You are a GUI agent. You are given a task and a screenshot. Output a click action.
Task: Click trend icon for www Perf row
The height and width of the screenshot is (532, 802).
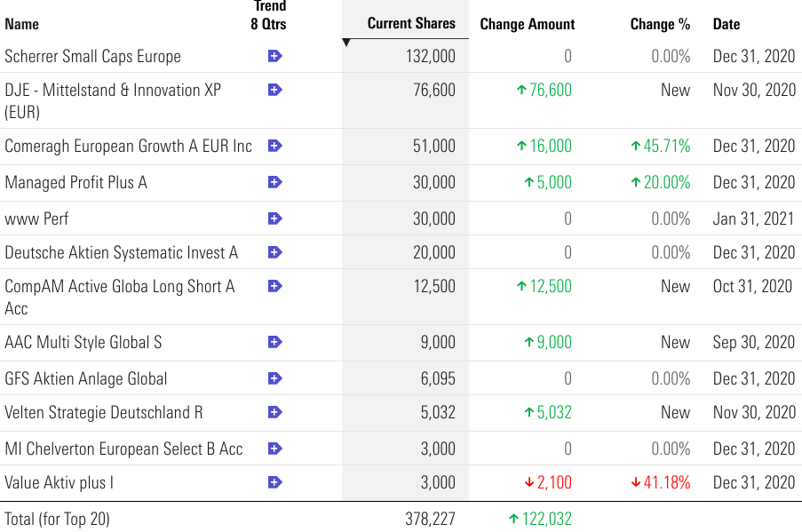tap(274, 218)
